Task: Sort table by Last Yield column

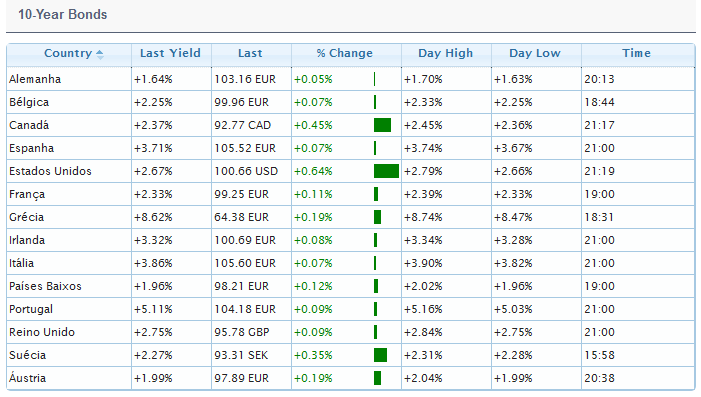Action: 170,53
